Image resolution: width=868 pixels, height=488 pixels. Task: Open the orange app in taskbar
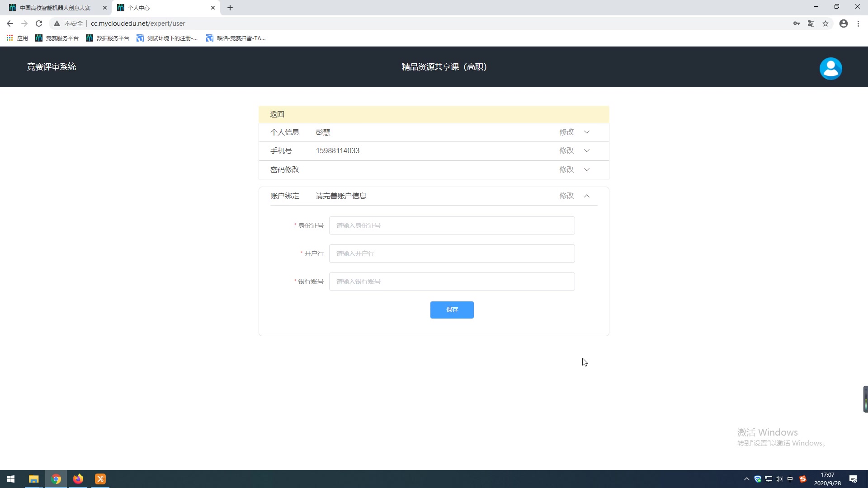tap(100, 479)
